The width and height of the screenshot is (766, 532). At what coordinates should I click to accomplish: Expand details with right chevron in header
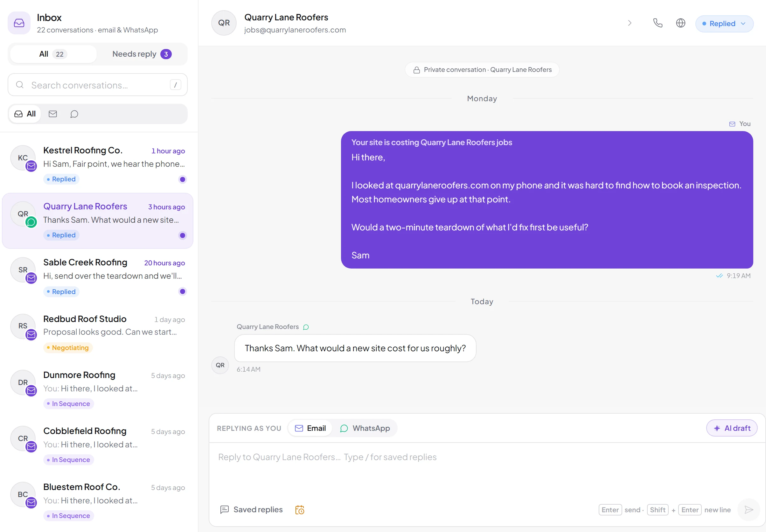[630, 23]
